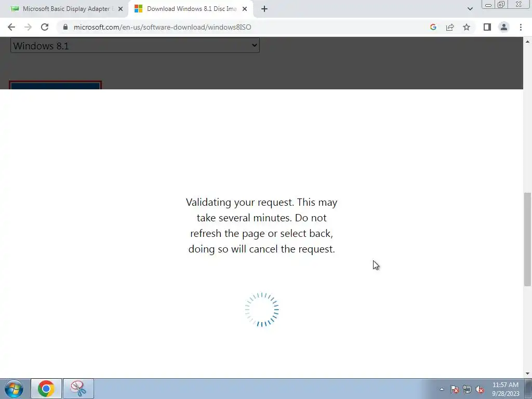Open the clock showing 11:57 AM
This screenshot has width=532, height=399.
(506, 389)
